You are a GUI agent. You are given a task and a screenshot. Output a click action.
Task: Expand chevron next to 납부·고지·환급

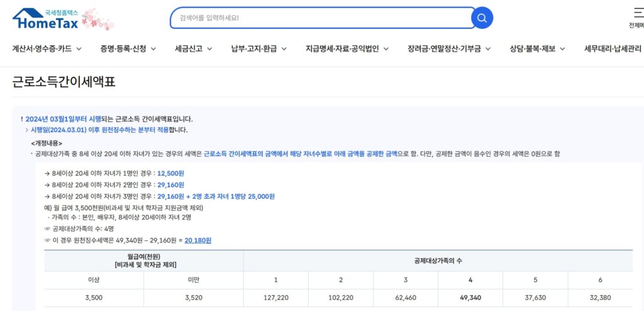point(284,49)
